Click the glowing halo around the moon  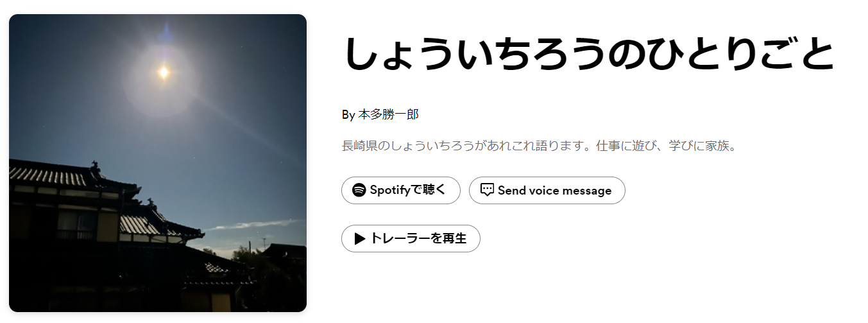tap(164, 73)
